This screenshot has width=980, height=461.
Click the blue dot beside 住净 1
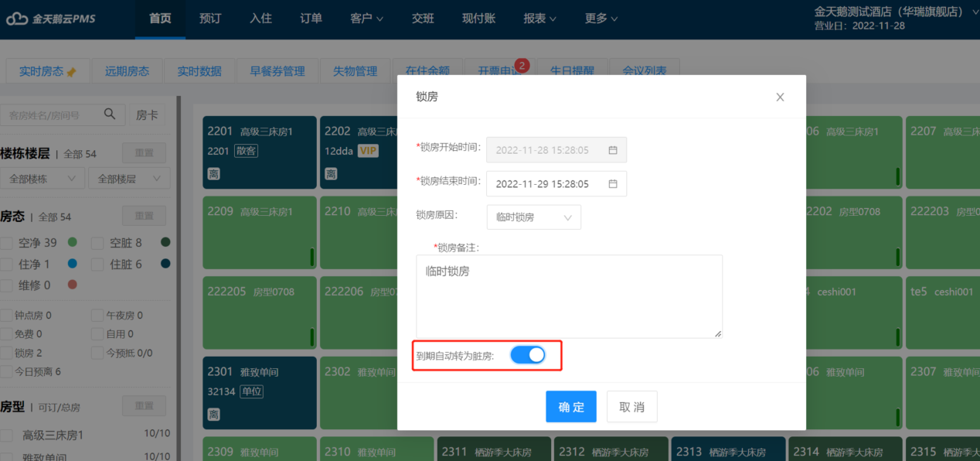point(73,264)
